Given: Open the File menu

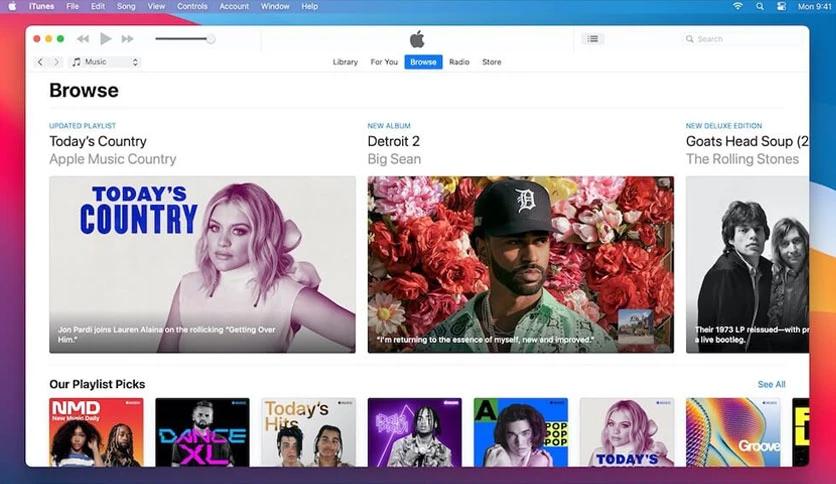Looking at the screenshot, I should coord(73,6).
